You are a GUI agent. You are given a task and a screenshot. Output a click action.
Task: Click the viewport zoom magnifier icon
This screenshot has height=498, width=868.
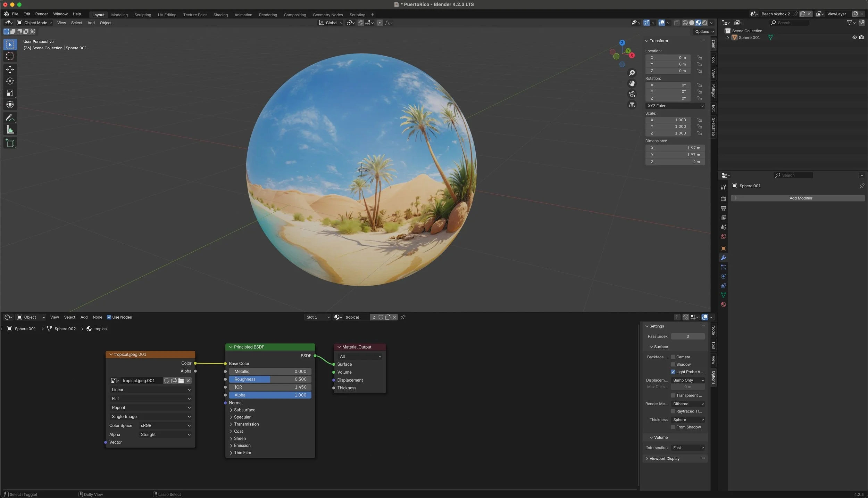[632, 73]
